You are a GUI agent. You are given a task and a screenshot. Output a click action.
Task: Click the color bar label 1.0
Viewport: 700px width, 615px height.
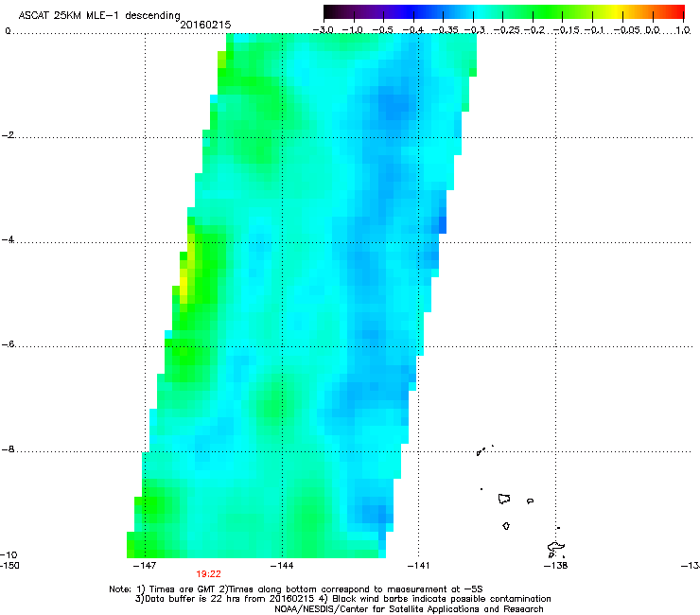[683, 30]
